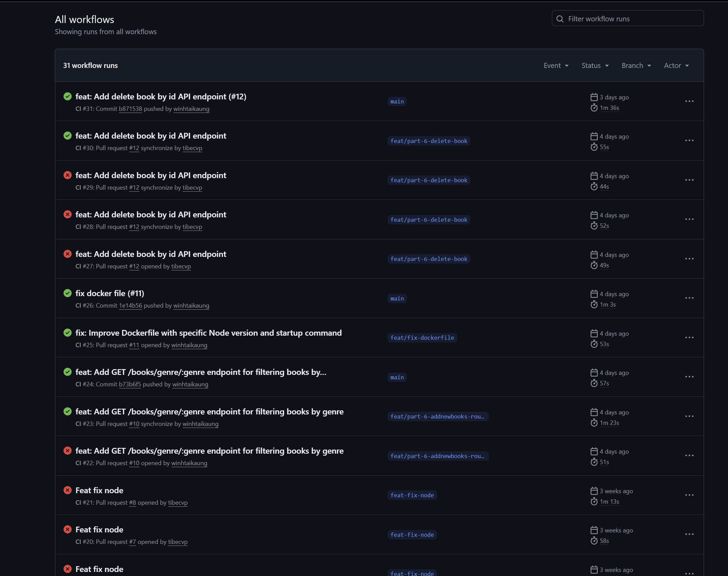The width and height of the screenshot is (728, 576).
Task: Open 'fix docker file (#11)' workflow run
Action: point(110,293)
